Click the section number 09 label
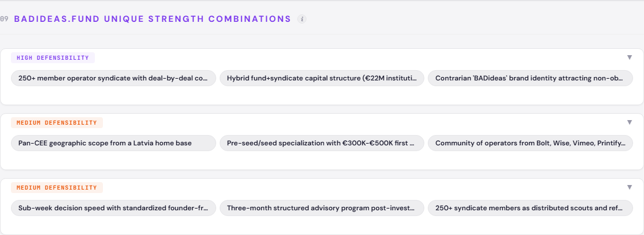 (4, 19)
